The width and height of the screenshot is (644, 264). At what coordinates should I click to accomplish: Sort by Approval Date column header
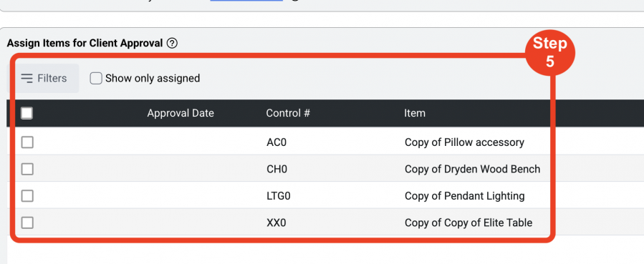pyautogui.click(x=181, y=113)
